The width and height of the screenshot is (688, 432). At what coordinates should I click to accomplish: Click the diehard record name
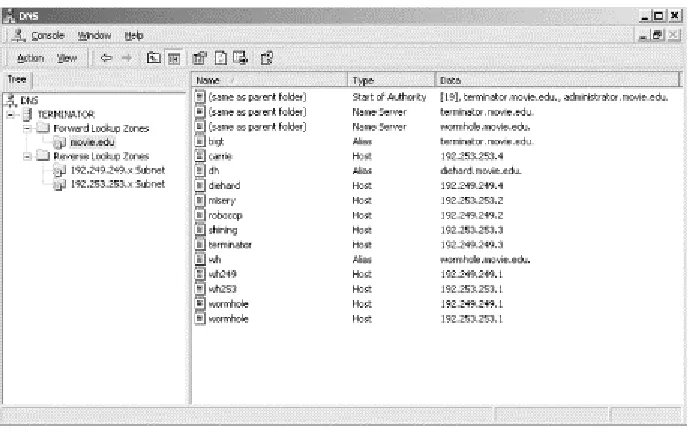tap(224, 186)
